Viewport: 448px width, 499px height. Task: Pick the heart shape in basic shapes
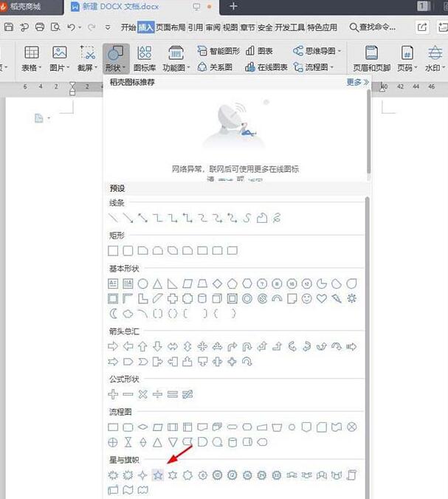coord(321,298)
